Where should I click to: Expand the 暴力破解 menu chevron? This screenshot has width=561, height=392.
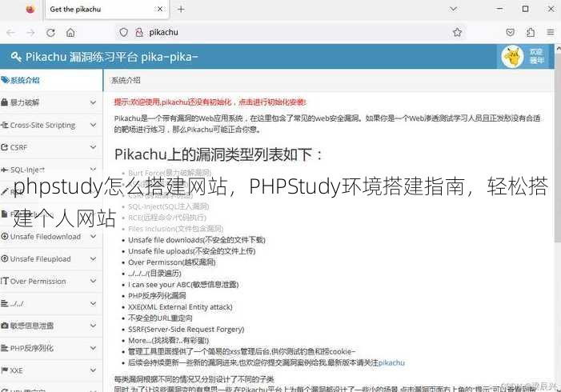pos(93,102)
